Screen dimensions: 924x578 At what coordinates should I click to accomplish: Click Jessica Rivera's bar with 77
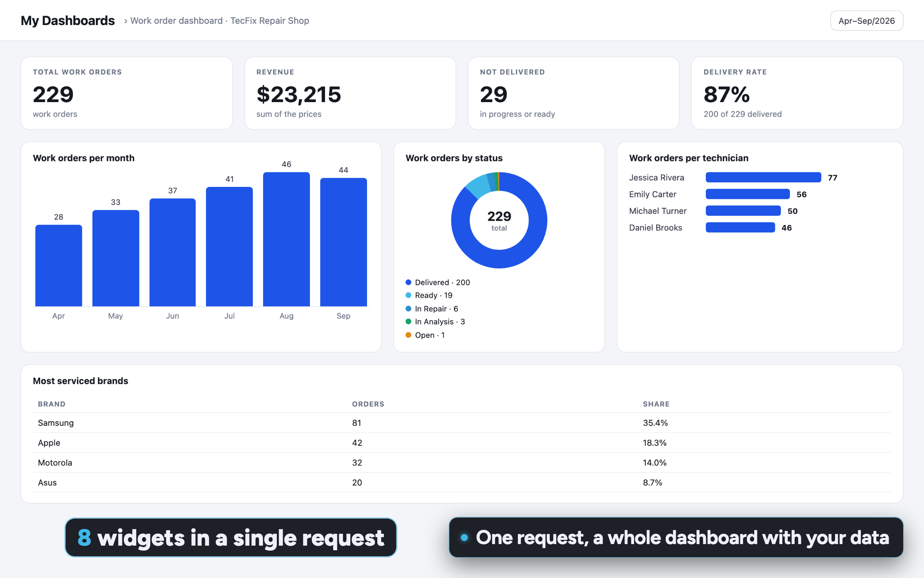pyautogui.click(x=763, y=177)
